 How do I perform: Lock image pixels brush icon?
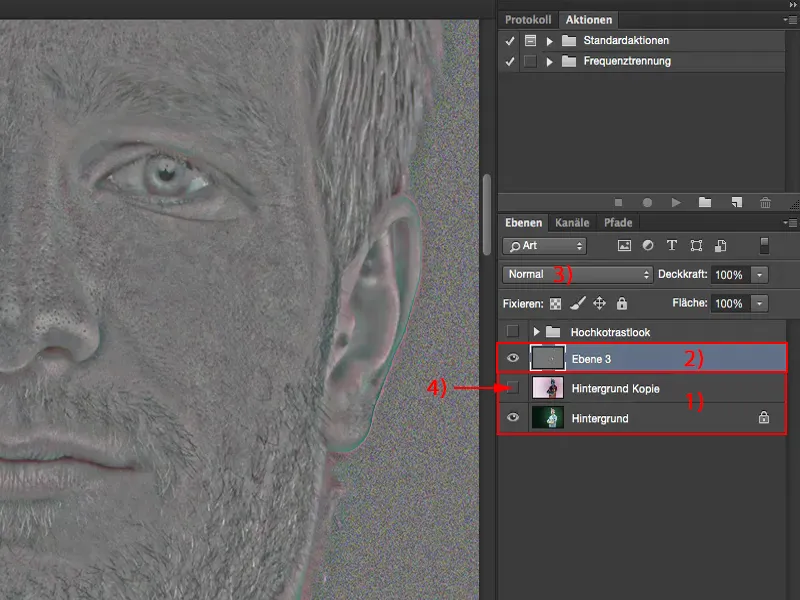pos(578,304)
